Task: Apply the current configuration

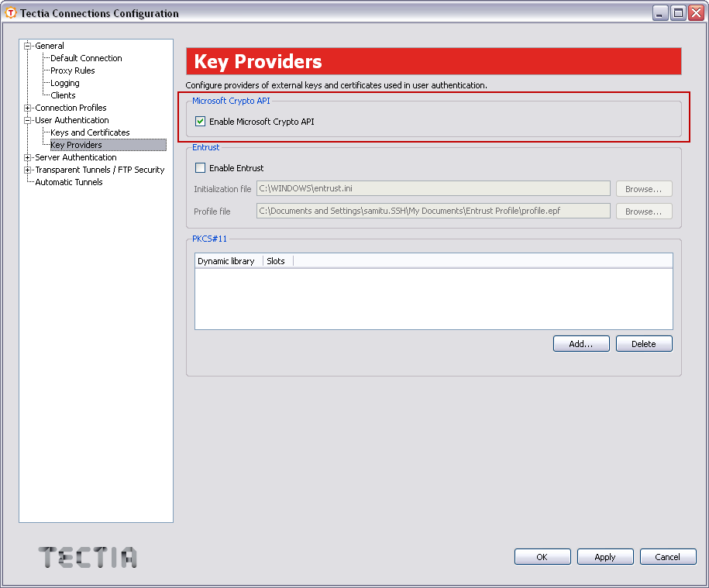Action: (x=604, y=556)
